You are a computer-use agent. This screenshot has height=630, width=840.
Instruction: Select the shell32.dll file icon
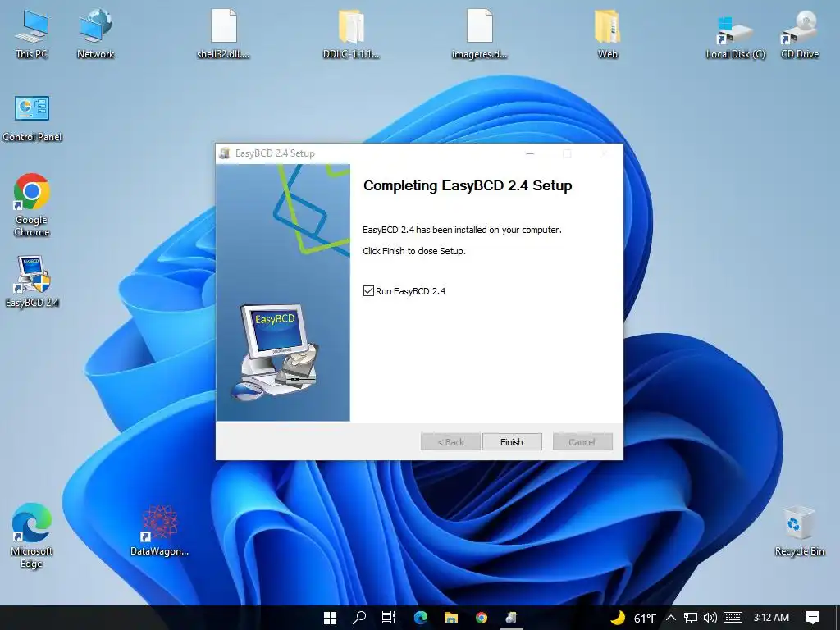tap(223, 33)
